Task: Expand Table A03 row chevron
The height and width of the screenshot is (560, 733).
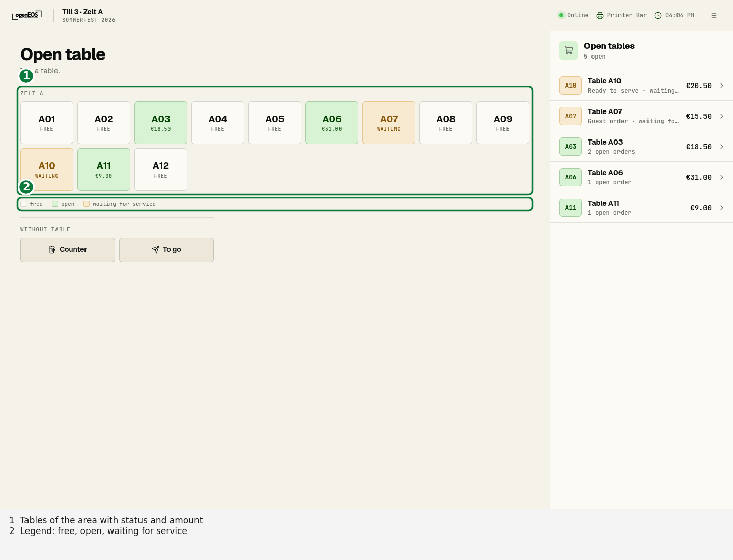Action: click(722, 147)
